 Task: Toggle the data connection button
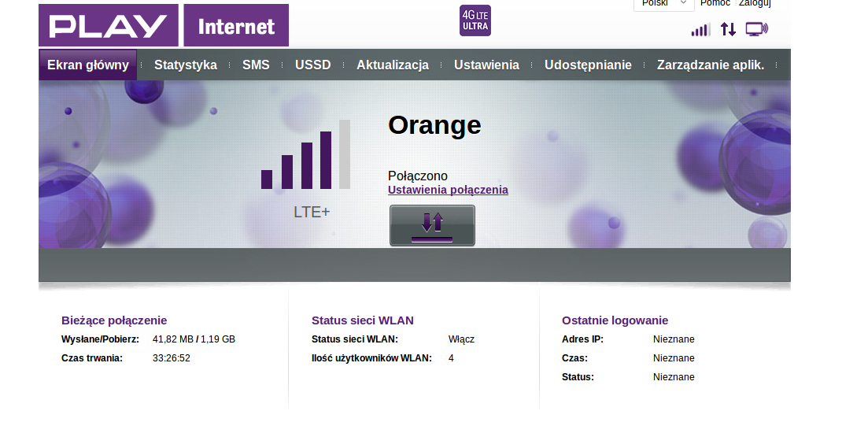click(432, 225)
